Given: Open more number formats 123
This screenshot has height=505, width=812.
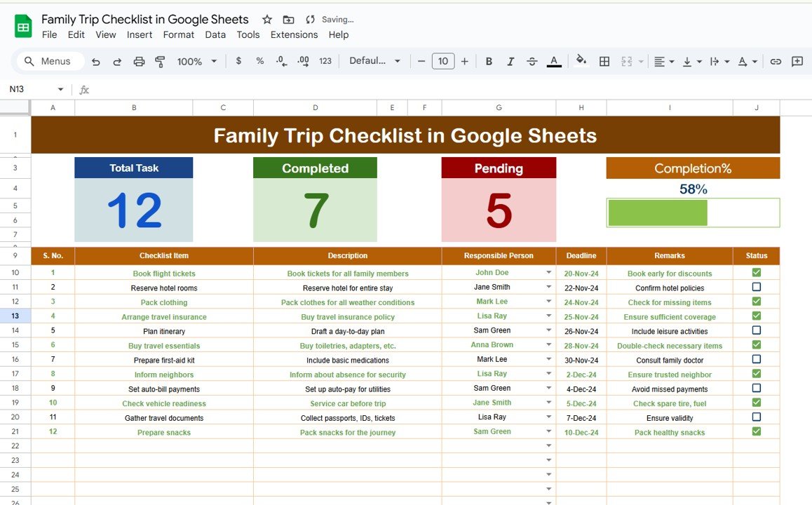Looking at the screenshot, I should pyautogui.click(x=325, y=61).
